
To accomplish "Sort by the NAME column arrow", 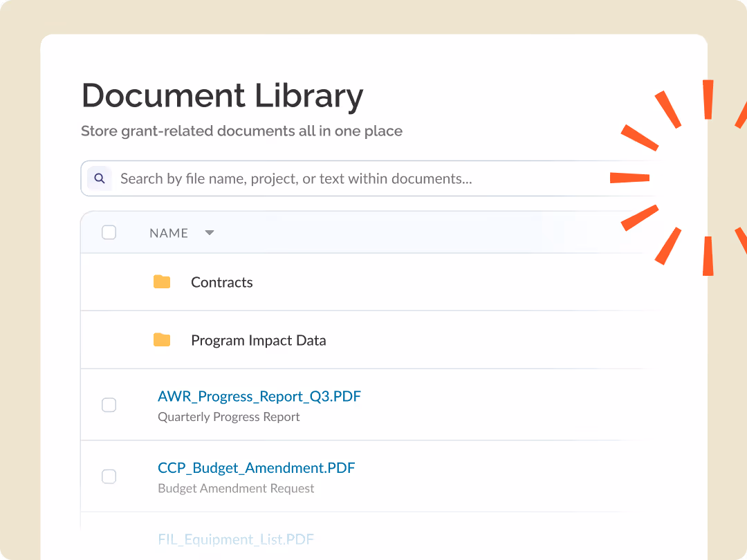I will click(209, 233).
